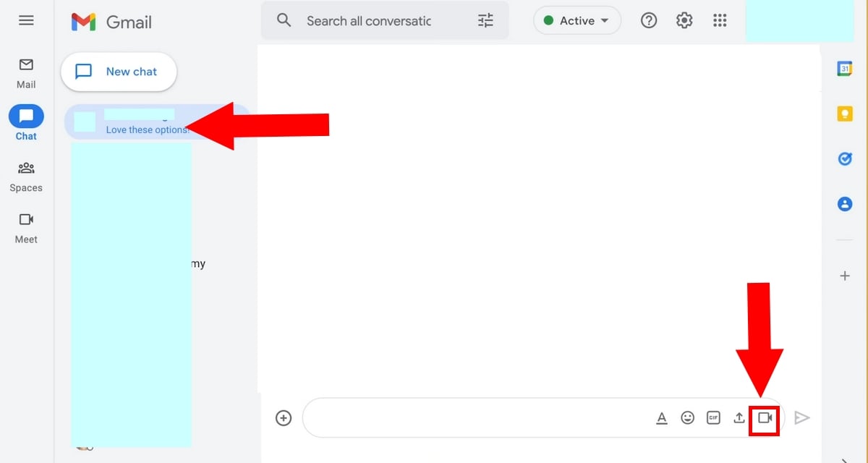Switch to the Mail tab
This screenshot has height=463, width=868.
tap(26, 72)
